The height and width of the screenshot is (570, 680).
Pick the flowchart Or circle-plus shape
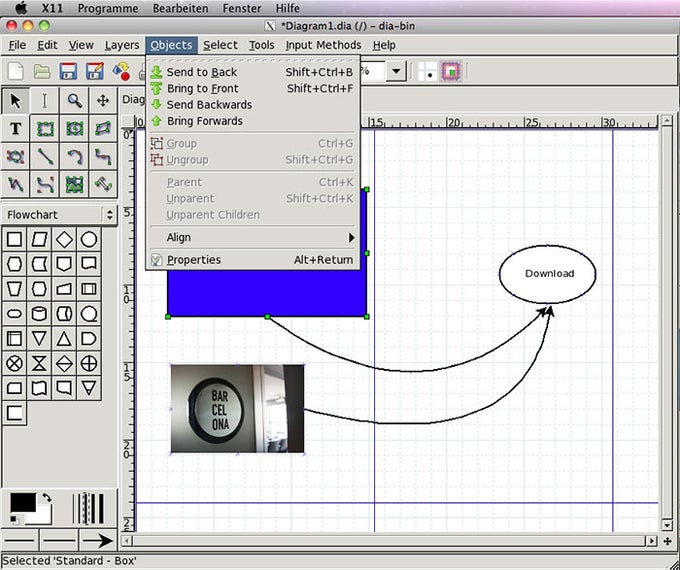(89, 364)
